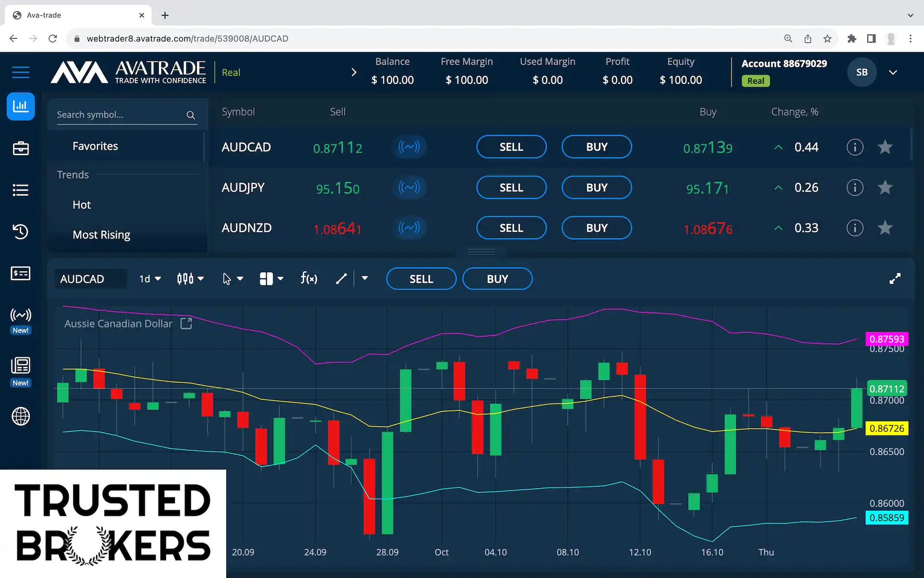Open the trading signals sidebar icon
The width and height of the screenshot is (924, 578).
21,315
